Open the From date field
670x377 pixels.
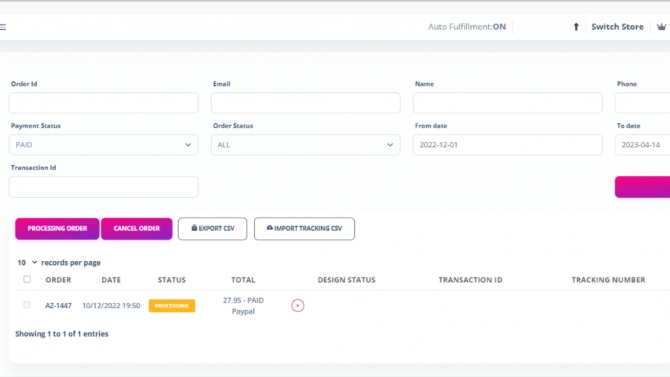[508, 145]
